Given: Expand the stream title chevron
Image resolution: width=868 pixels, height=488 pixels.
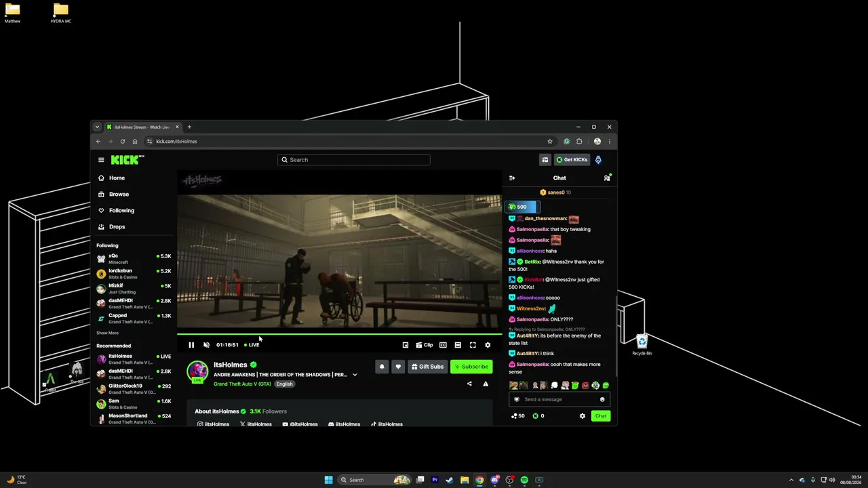Looking at the screenshot, I should [x=355, y=375].
